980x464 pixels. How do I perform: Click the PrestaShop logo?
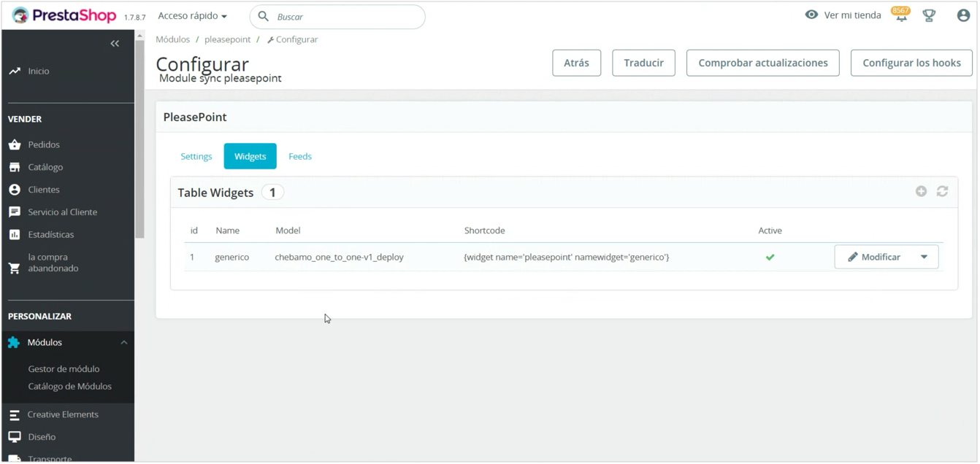click(x=64, y=15)
